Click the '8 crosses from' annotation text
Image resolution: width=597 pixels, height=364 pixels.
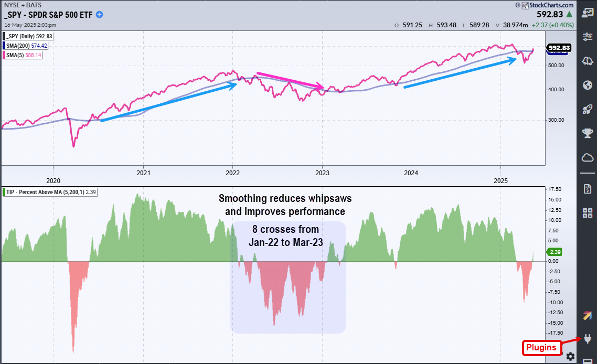[285, 229]
